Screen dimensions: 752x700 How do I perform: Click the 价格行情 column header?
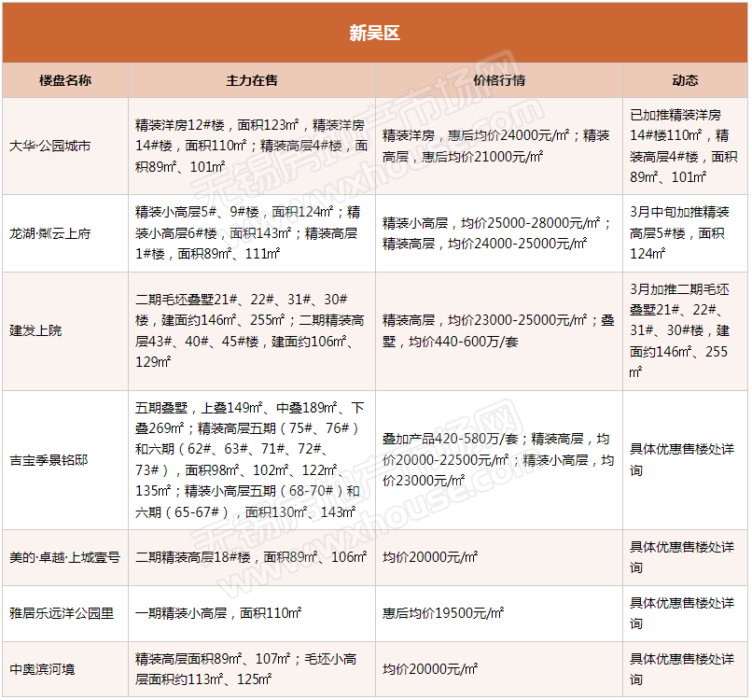(x=499, y=81)
